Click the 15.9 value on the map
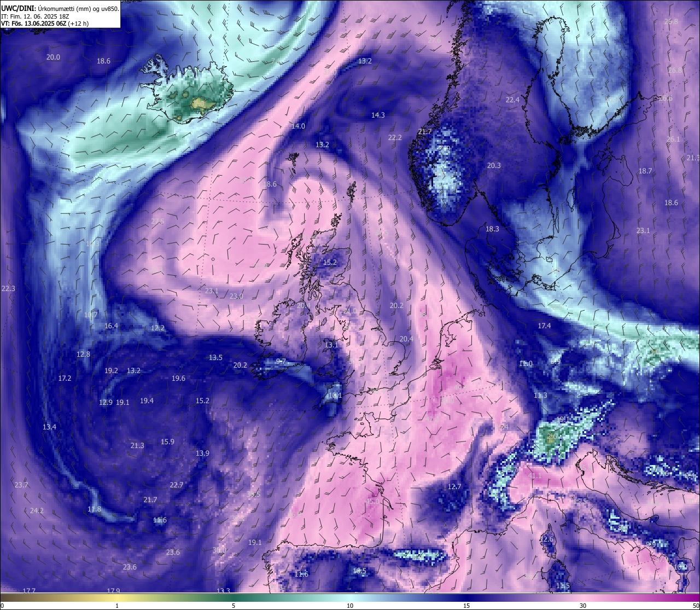The height and width of the screenshot is (610, 700). pos(167,442)
